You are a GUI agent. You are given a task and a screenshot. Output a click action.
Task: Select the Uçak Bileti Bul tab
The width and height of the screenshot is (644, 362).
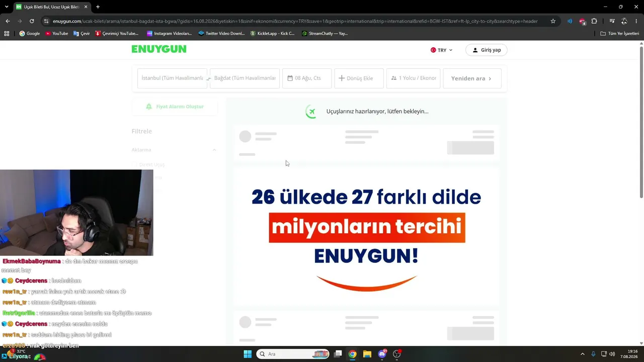click(52, 7)
